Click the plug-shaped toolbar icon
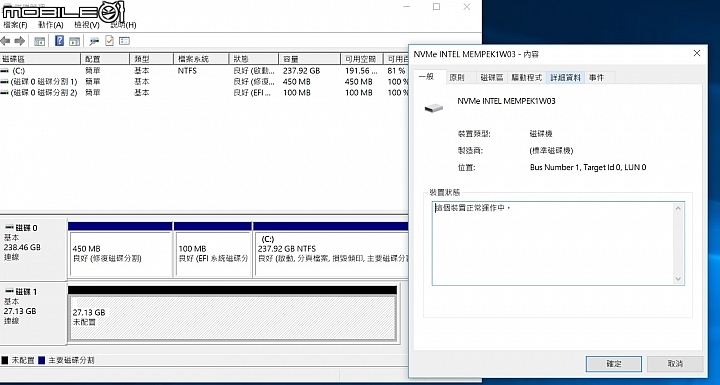This screenshot has width=720, height=385. pyautogui.click(x=94, y=41)
